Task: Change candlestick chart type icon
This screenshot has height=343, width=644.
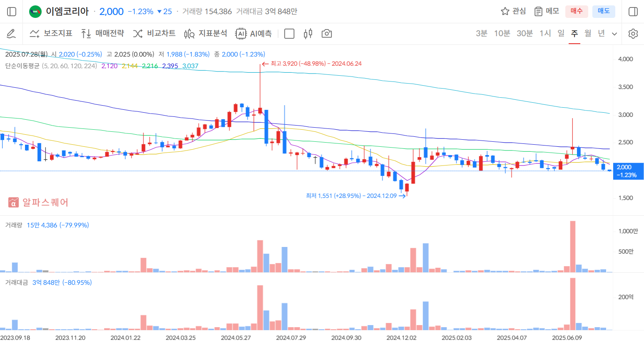Action: tap(308, 34)
